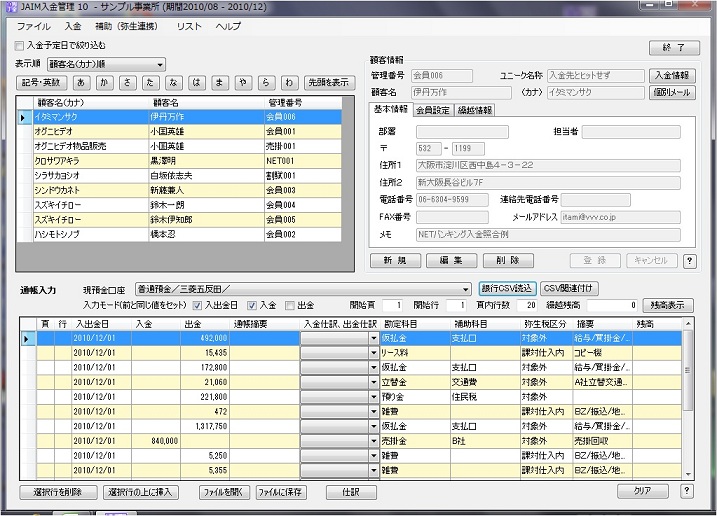The height and width of the screenshot is (516, 717).
Task: Filter customers by な row
Action: coord(173,82)
